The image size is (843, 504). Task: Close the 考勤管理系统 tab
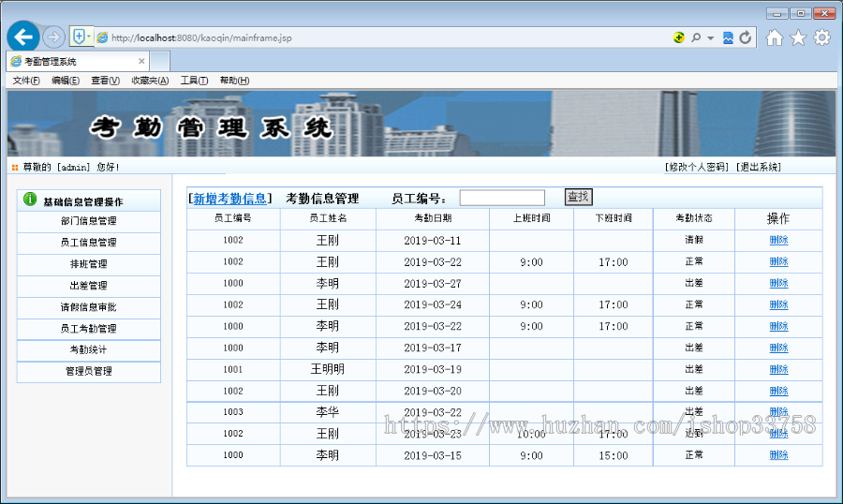click(x=141, y=61)
